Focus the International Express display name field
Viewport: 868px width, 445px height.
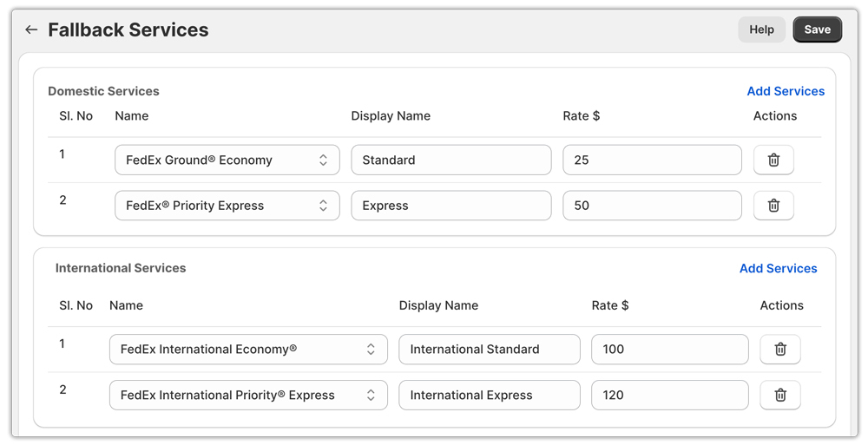pyautogui.click(x=489, y=396)
